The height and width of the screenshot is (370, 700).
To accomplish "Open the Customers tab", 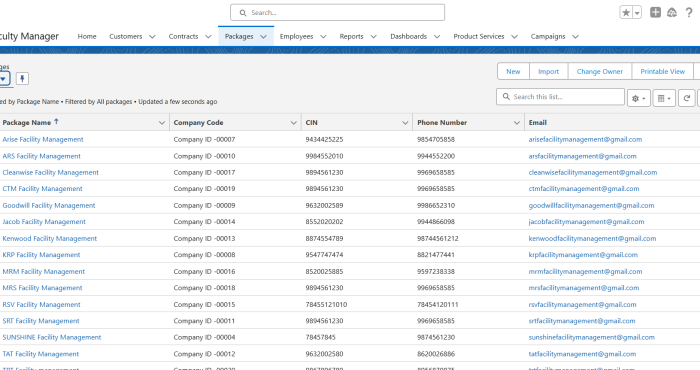I will tap(125, 37).
